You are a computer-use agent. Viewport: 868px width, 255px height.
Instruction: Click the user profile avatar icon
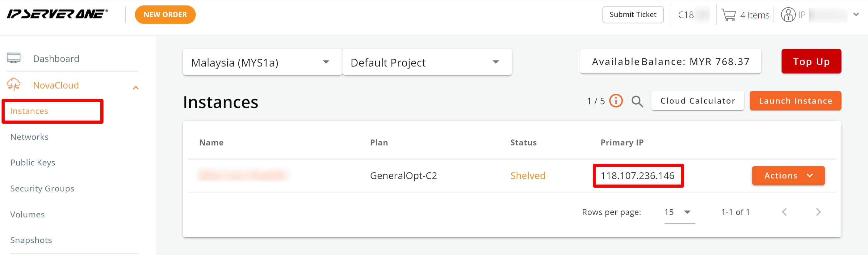pyautogui.click(x=788, y=15)
